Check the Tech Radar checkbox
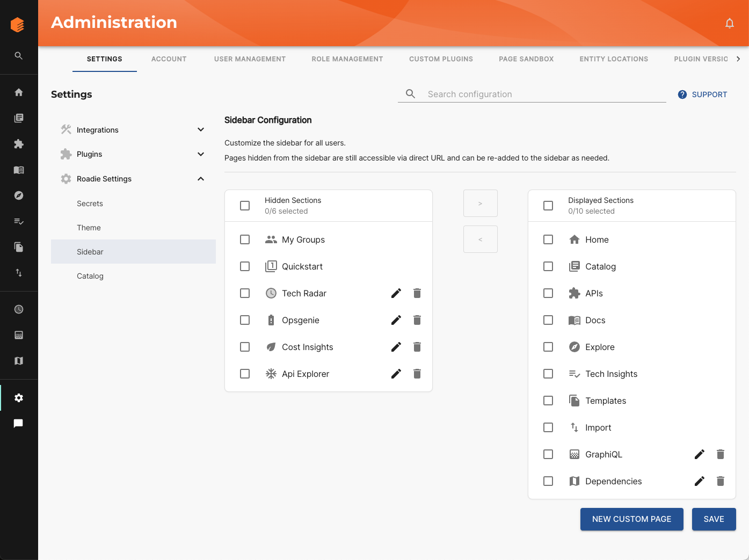This screenshot has height=560, width=749. (x=245, y=293)
